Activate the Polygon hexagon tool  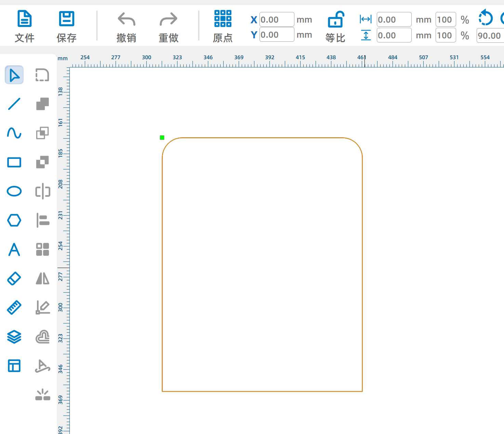click(14, 220)
